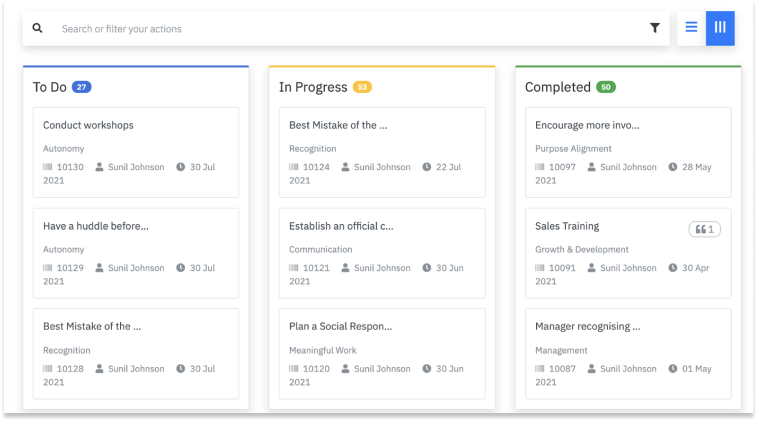Click the In Progress count badge
Image resolution: width=758 pixels, height=421 pixels.
pos(362,87)
